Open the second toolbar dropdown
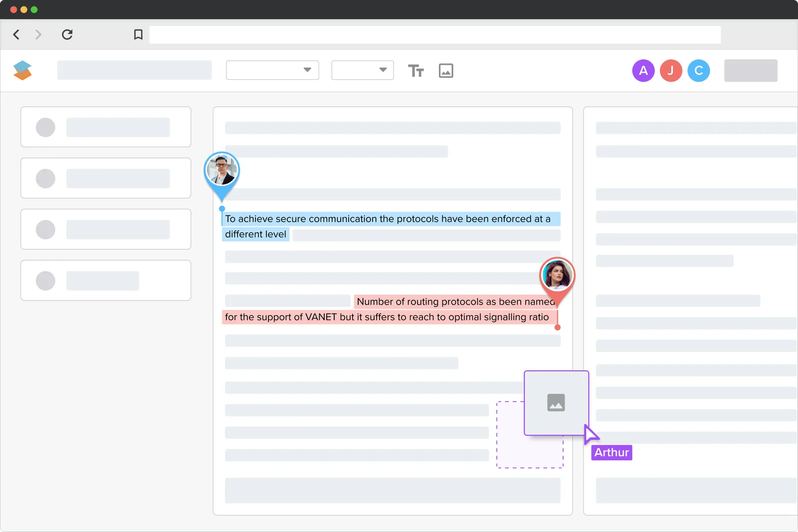Image resolution: width=798 pixels, height=532 pixels. click(363, 70)
